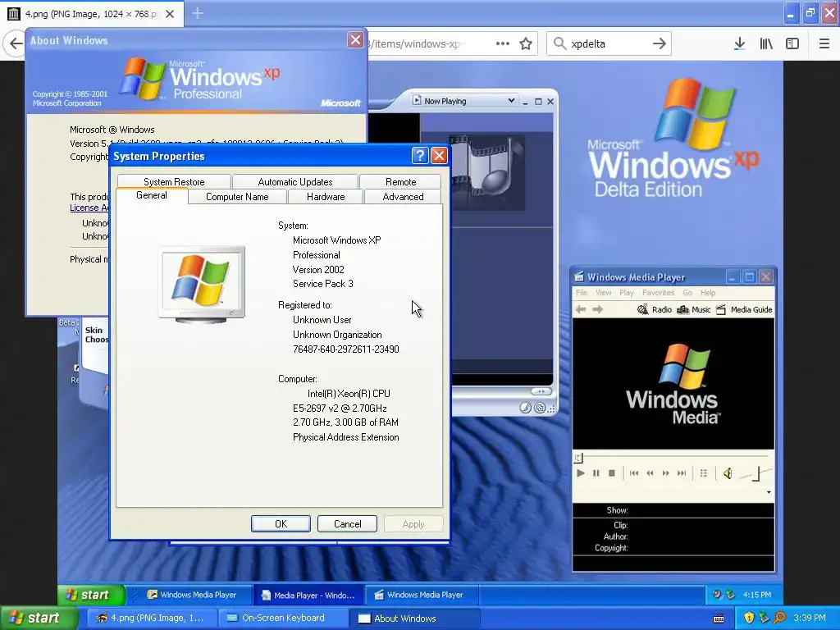Switch to the Automatic Updates tab
The image size is (840, 630).
tap(295, 181)
